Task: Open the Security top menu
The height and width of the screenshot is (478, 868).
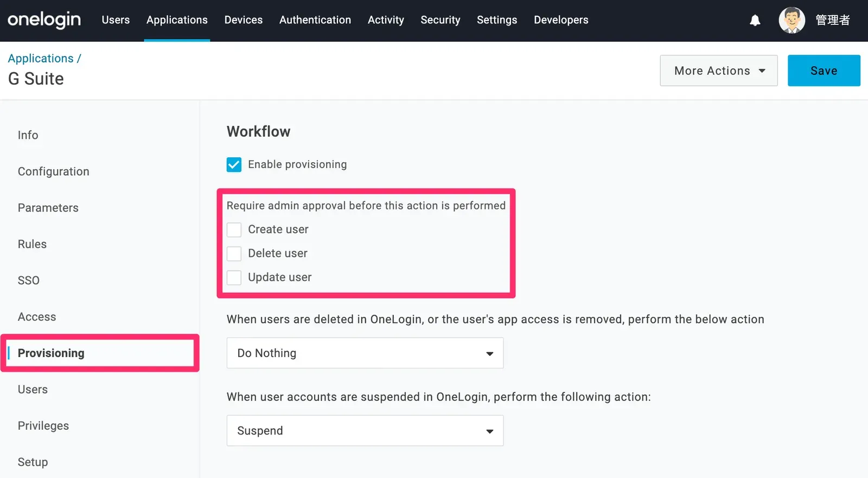Action: (x=441, y=20)
